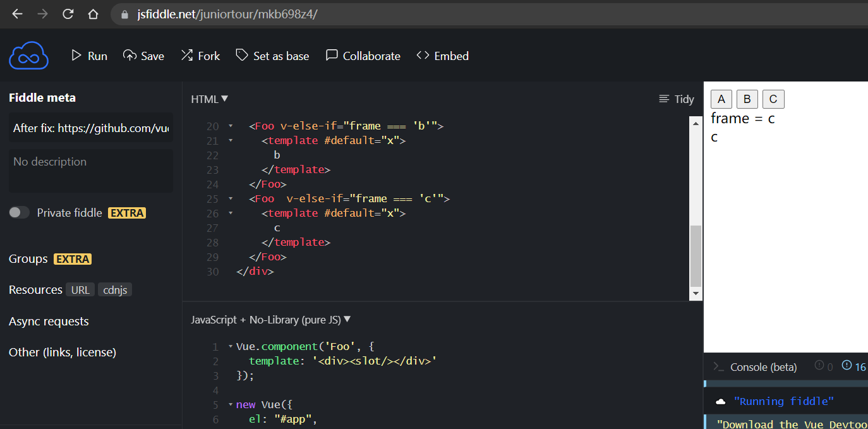Image resolution: width=868 pixels, height=429 pixels.
Task: Click URL resources badge
Action: (80, 290)
